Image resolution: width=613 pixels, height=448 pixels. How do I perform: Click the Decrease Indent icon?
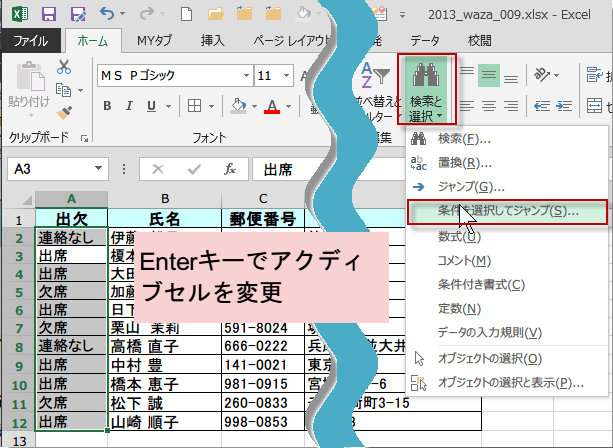[542, 106]
